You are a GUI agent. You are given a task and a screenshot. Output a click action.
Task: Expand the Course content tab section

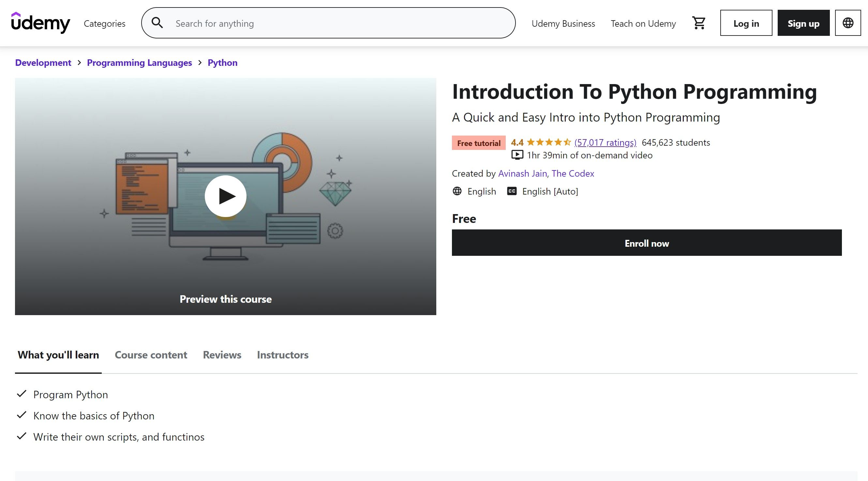[x=151, y=354]
